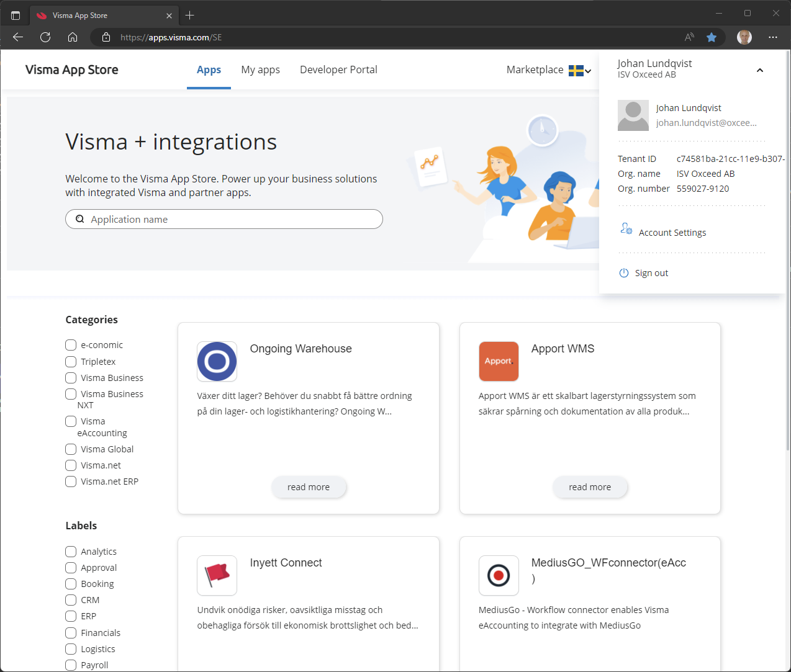Click Johan Lundqvist's profile picture
This screenshot has width=791, height=672.
click(x=633, y=115)
